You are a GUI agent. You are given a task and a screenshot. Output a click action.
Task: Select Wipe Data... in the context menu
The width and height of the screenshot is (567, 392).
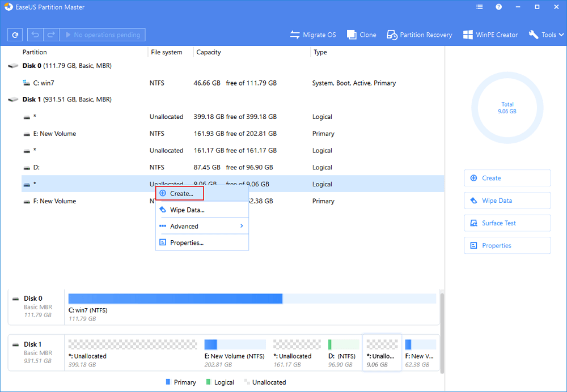point(187,210)
